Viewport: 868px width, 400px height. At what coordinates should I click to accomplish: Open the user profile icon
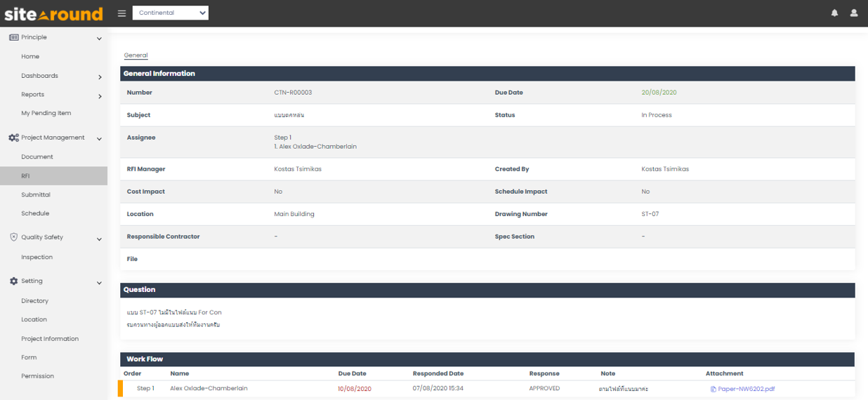pyautogui.click(x=854, y=13)
